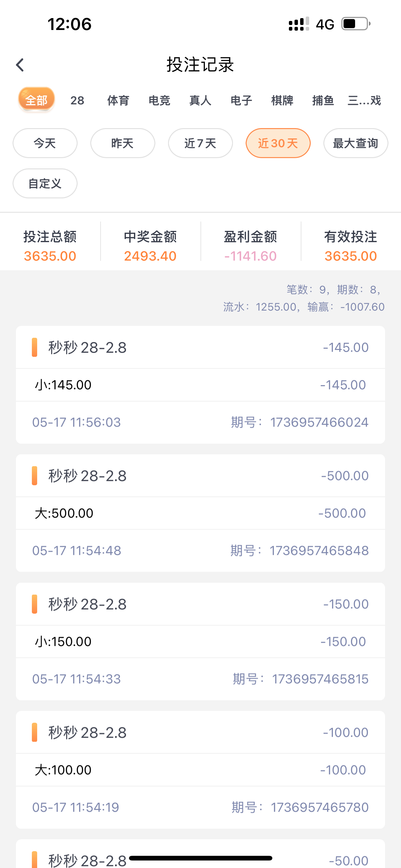Tap the 最大查询 button

tap(355, 143)
